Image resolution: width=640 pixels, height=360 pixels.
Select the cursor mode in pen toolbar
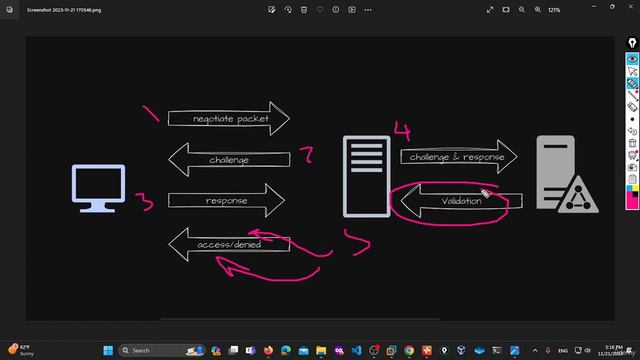click(632, 71)
